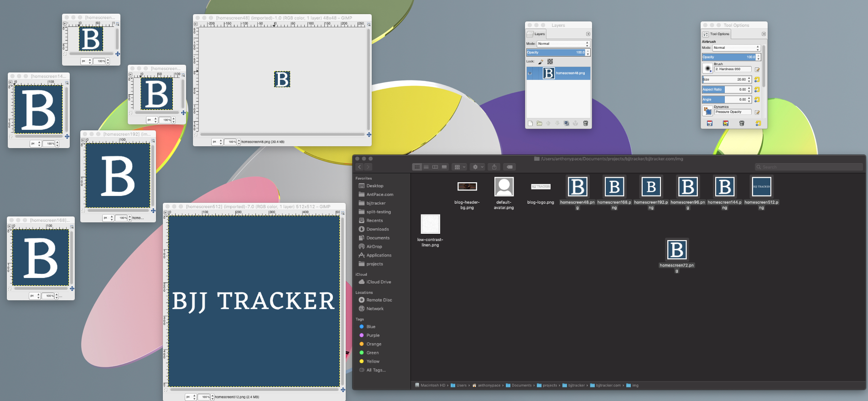
Task: Restore tool preset in Tool Options
Action: [x=726, y=123]
